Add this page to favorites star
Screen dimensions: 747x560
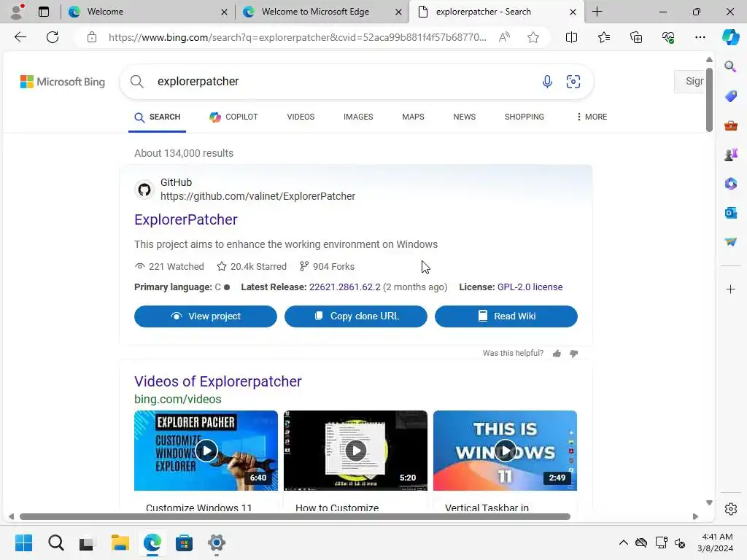[533, 37]
